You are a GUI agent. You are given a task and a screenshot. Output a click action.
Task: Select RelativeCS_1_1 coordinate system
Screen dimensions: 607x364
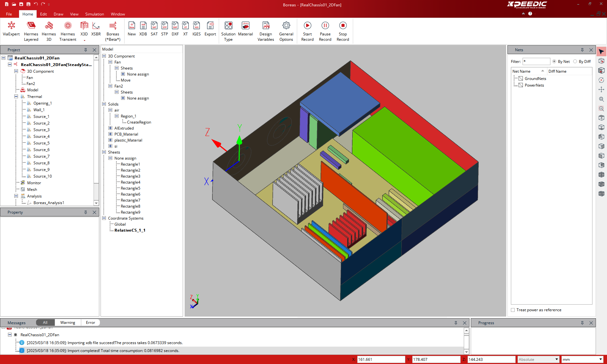[130, 230]
